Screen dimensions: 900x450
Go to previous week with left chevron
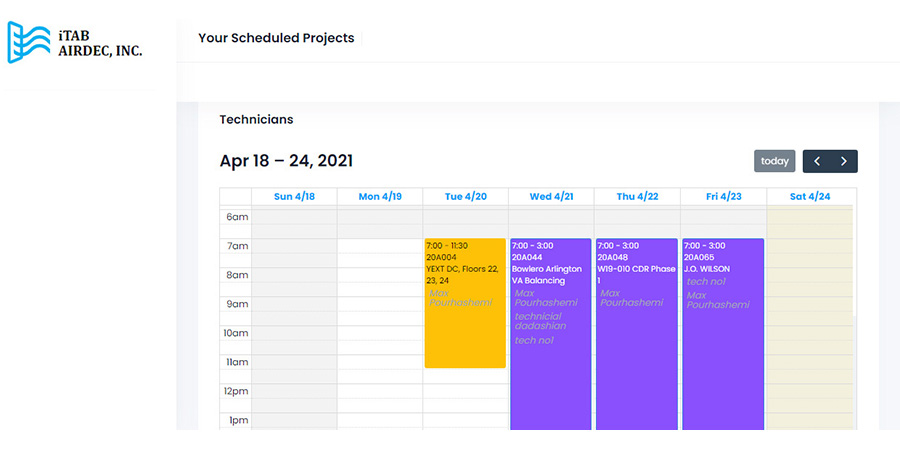pyautogui.click(x=817, y=161)
